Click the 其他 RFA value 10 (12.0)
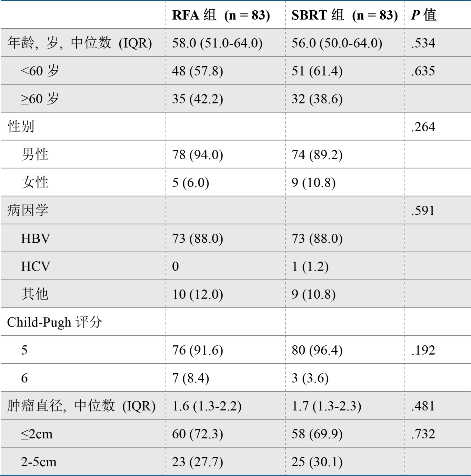471x476 pixels. 198,294
